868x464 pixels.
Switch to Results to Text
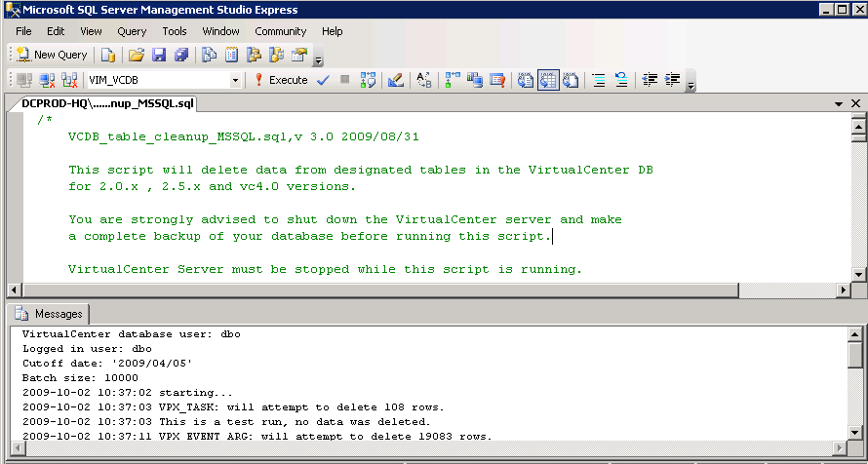click(x=526, y=80)
